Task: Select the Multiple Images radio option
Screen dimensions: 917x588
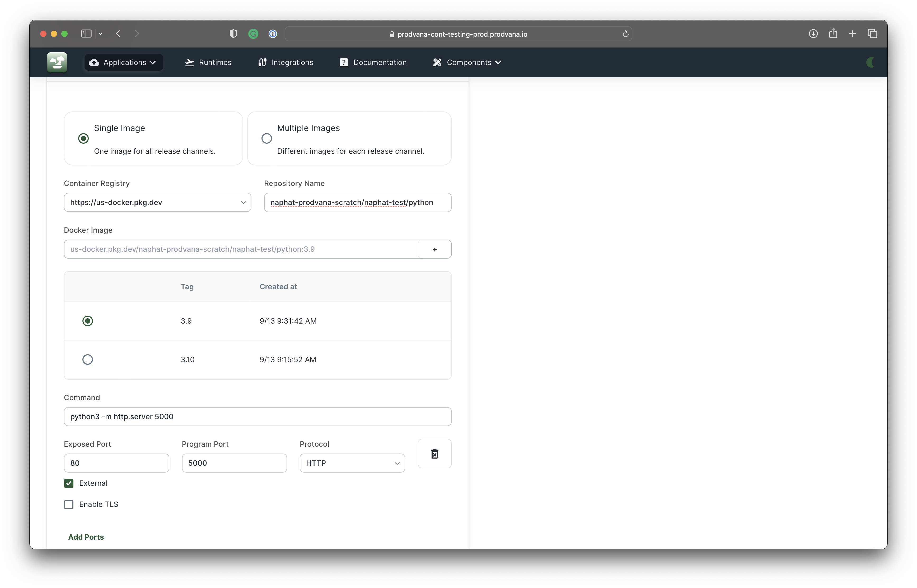Action: click(266, 138)
